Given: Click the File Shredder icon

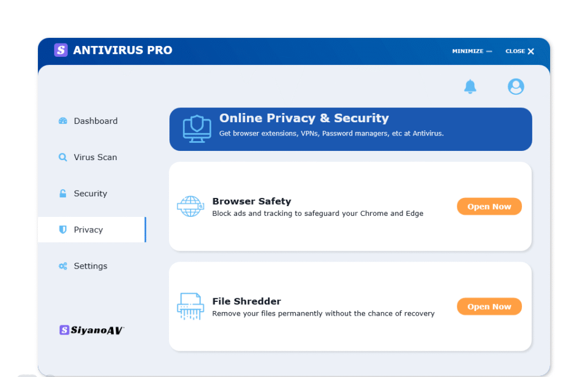Looking at the screenshot, I should pyautogui.click(x=190, y=306).
